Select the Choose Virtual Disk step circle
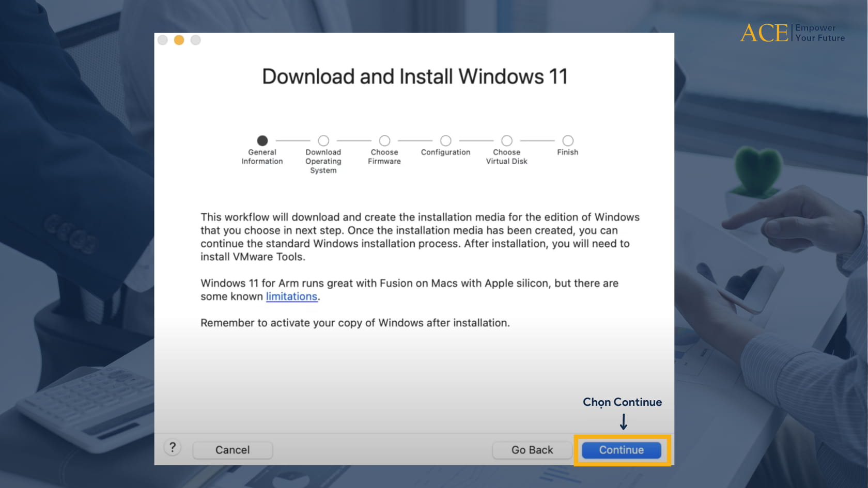Viewport: 868px width, 488px height. [x=507, y=140]
